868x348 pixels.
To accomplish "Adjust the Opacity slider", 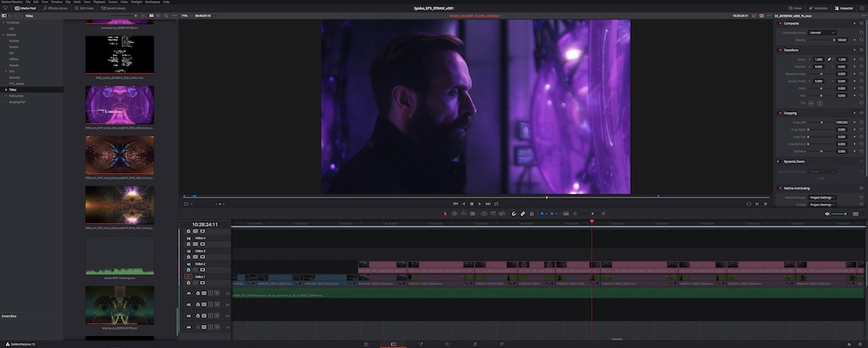I will click(x=821, y=40).
